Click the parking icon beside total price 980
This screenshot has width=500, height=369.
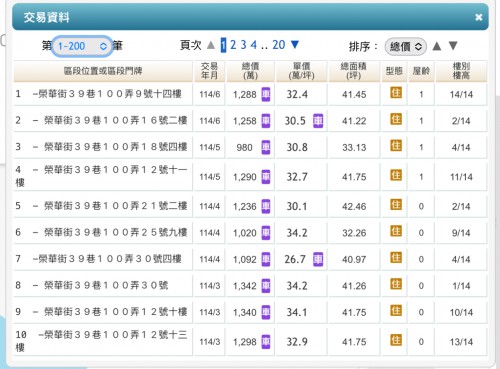coord(266,147)
